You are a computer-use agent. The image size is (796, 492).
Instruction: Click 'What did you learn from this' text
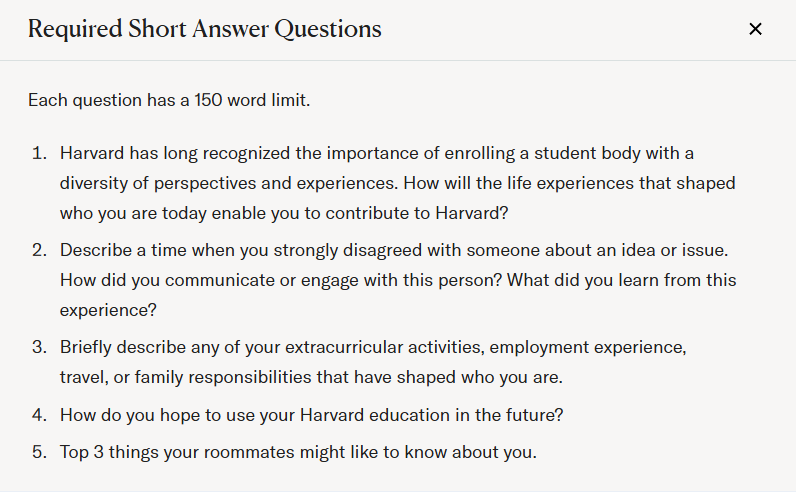(621, 280)
